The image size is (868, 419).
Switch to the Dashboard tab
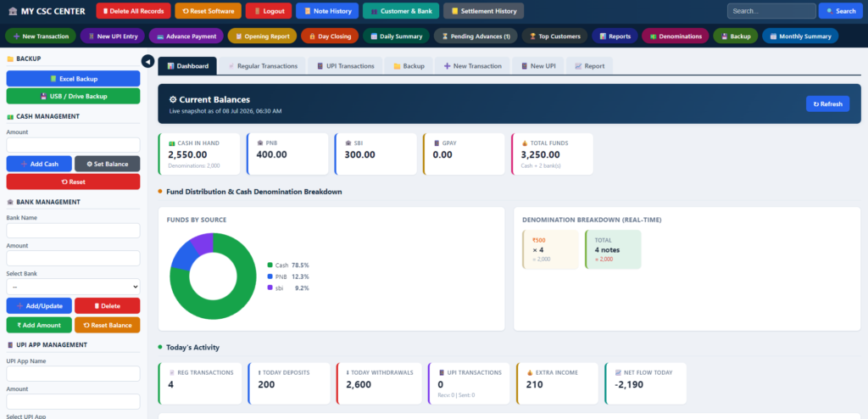click(187, 66)
